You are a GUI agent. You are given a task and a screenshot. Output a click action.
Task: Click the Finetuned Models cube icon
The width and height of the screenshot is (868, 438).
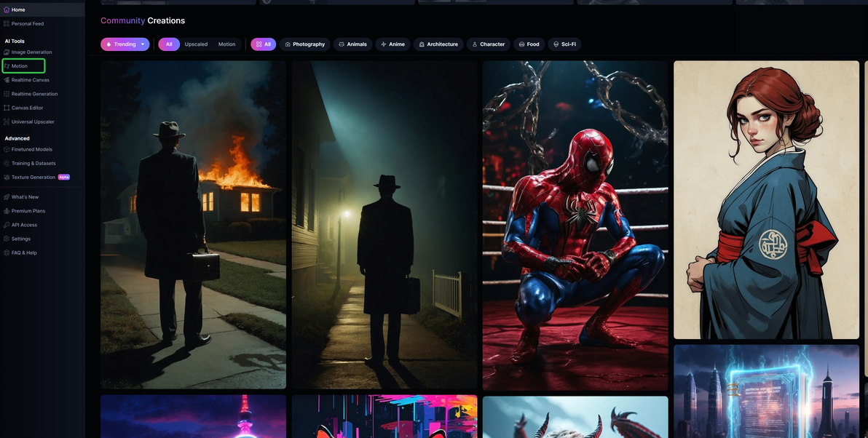(7, 149)
